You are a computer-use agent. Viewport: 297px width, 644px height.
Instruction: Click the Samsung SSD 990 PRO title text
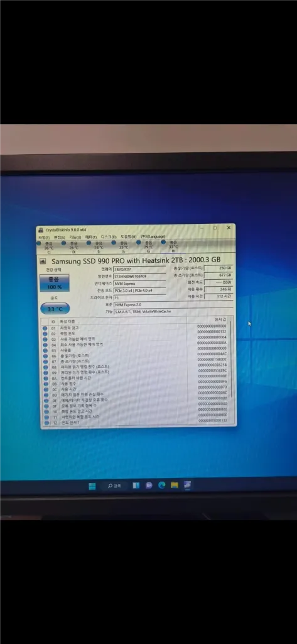tap(136, 260)
